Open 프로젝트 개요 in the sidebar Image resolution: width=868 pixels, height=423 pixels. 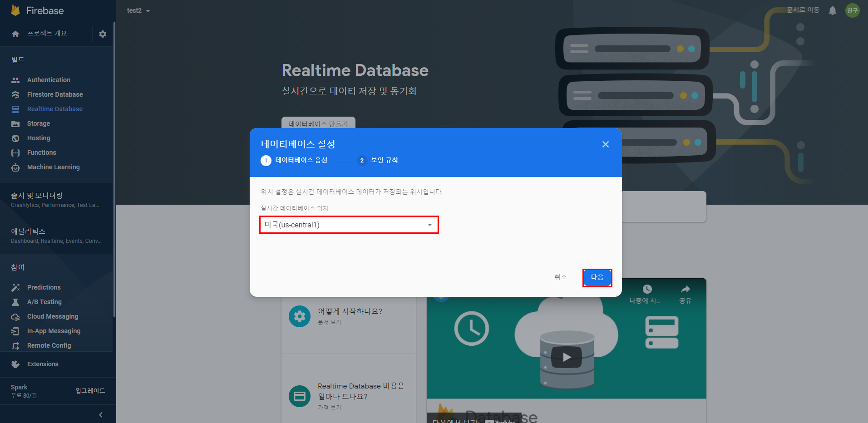coord(47,34)
